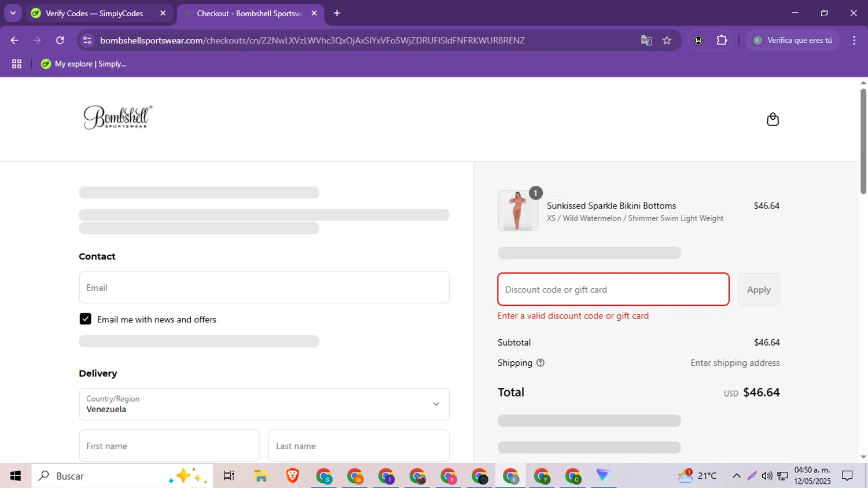
Task: Uncheck Email me with news and offers
Action: click(85, 319)
